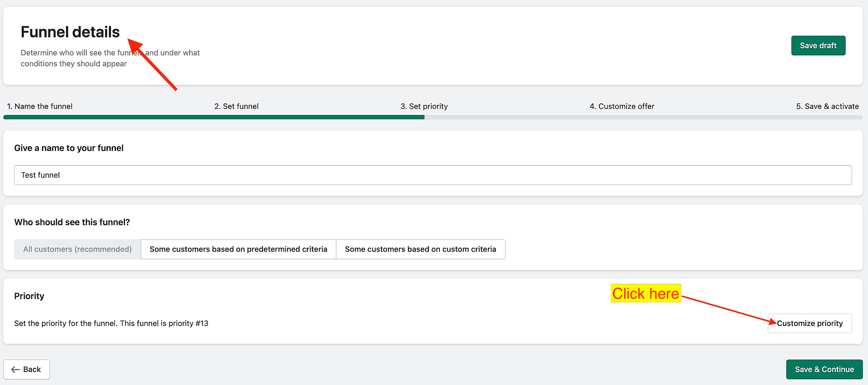Click the priority #13 description text

coord(111,323)
